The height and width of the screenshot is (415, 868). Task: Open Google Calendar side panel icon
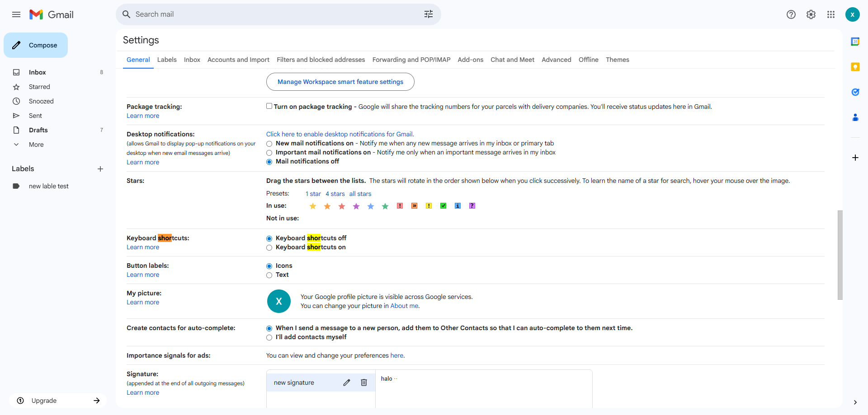pyautogui.click(x=855, y=42)
